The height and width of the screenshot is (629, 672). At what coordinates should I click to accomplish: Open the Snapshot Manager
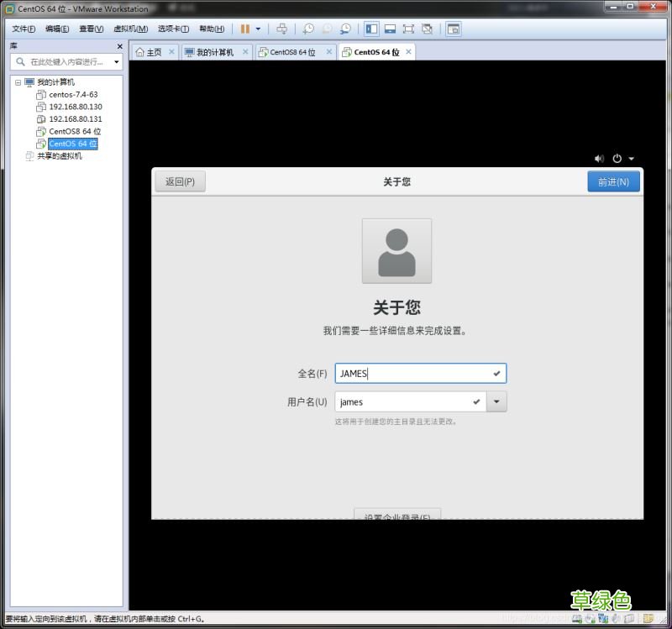point(345,28)
